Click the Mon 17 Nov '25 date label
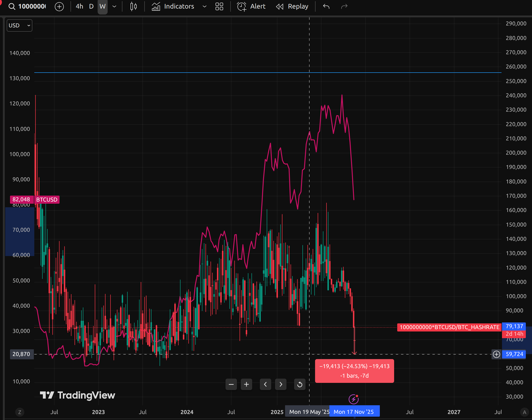 354,412
